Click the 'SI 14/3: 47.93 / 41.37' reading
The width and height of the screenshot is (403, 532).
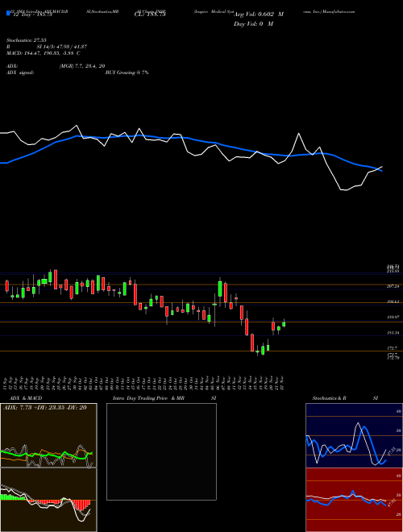point(62,47)
